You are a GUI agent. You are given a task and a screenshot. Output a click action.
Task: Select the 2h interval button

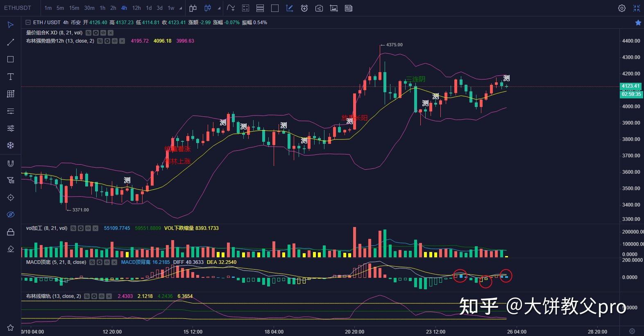113,8
